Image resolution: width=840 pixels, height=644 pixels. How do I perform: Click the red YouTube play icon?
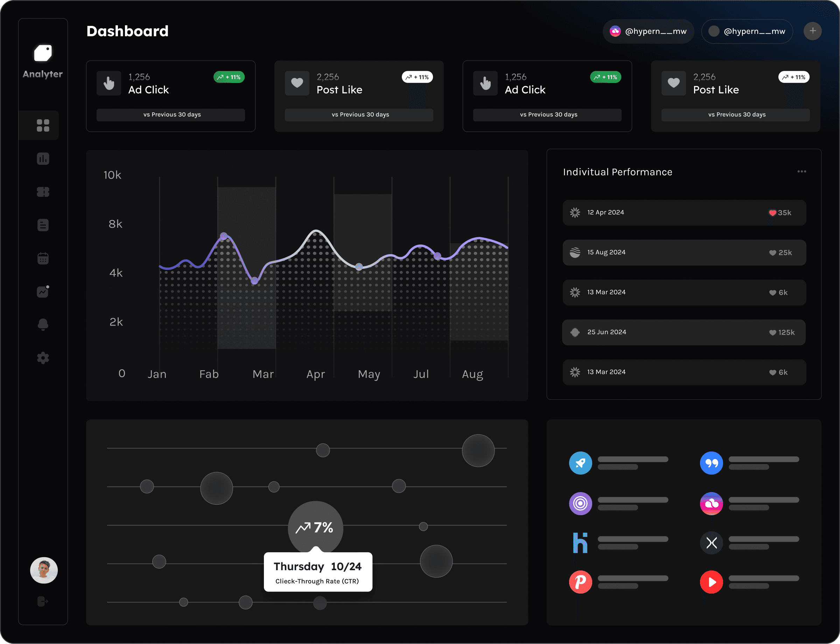711,582
